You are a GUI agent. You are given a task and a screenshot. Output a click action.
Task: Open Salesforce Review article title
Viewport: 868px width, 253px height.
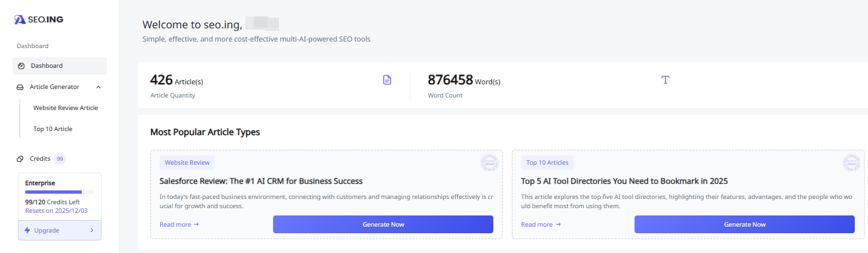click(x=261, y=181)
